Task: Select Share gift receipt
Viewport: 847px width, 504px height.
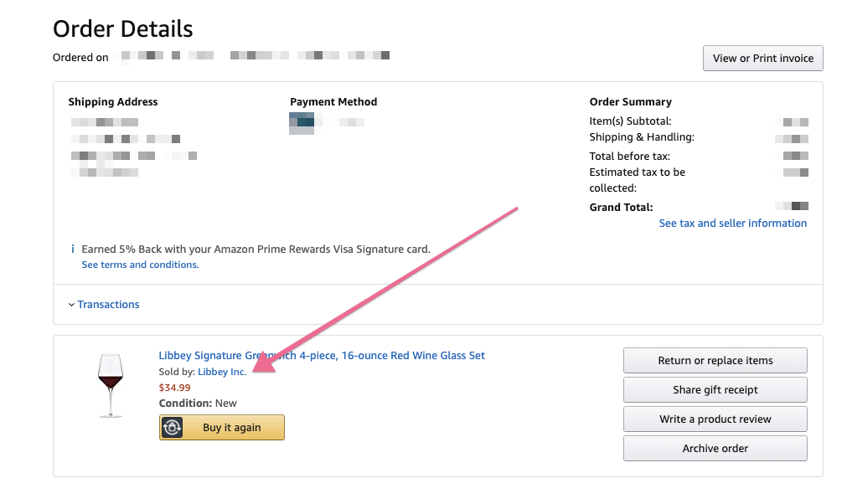Action: click(x=715, y=390)
